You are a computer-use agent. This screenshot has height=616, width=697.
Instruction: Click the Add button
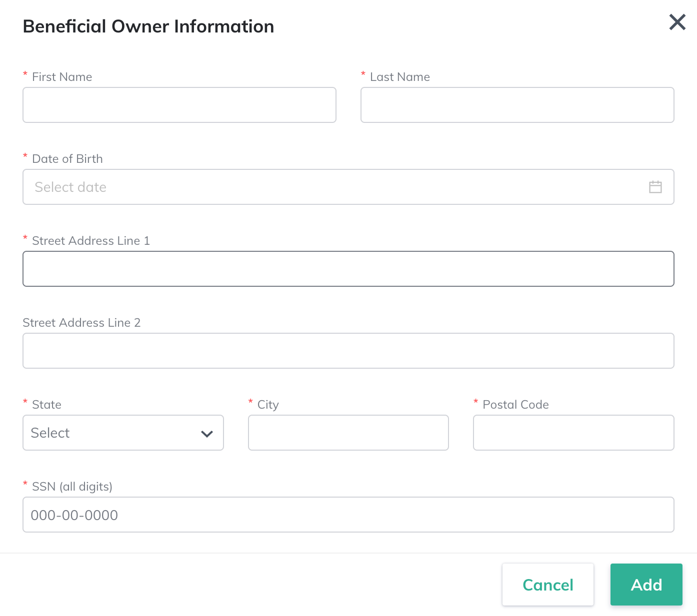pyautogui.click(x=646, y=585)
